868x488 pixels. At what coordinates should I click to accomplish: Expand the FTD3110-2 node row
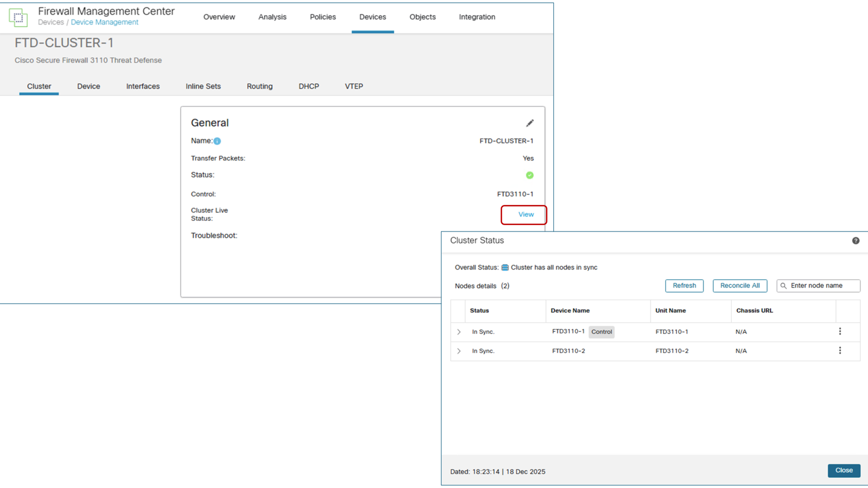(459, 351)
